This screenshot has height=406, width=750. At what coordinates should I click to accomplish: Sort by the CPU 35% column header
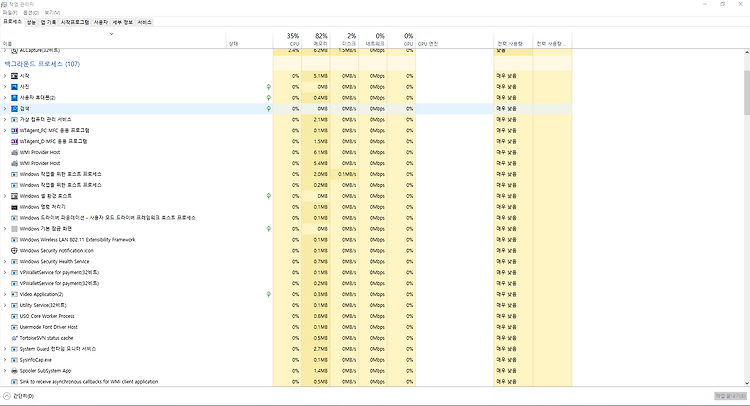click(x=287, y=40)
